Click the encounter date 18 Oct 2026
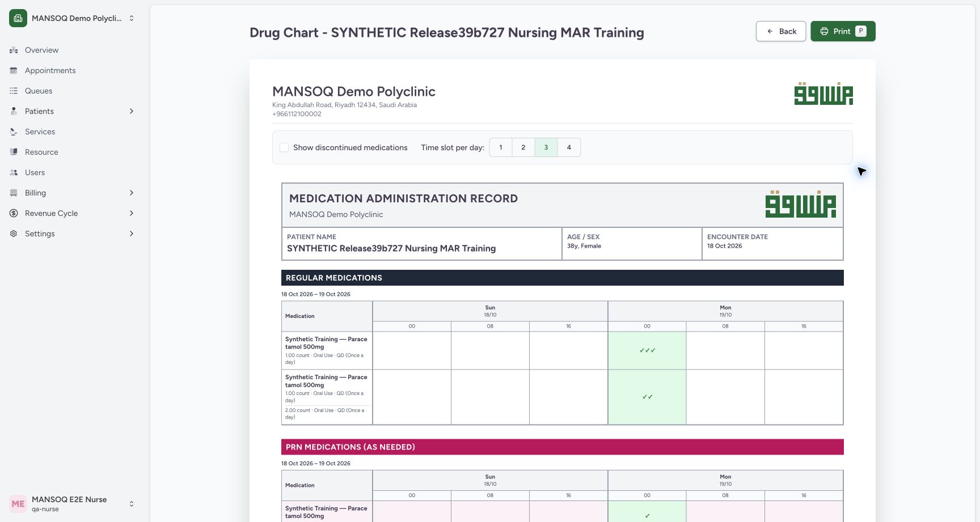 724,246
